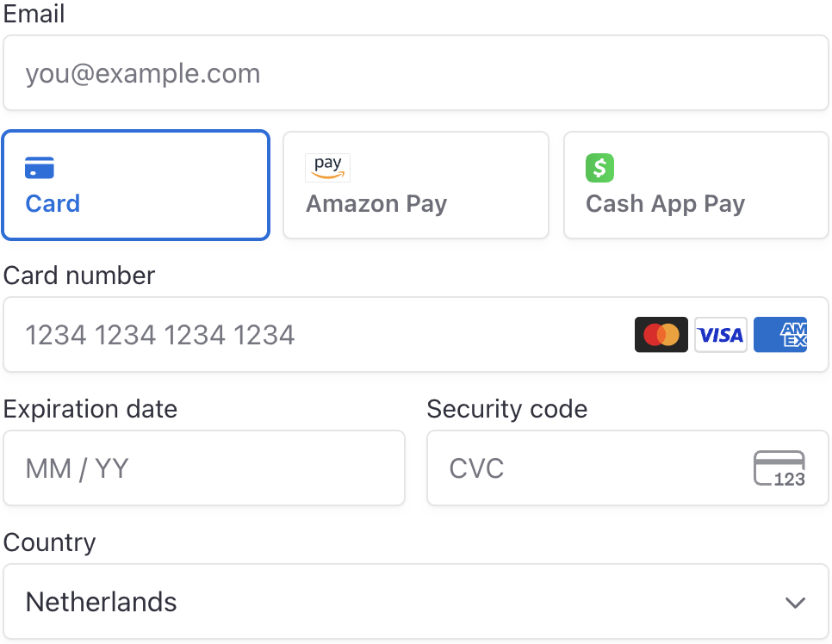
Task: Expand the Country dropdown chevron arrow
Action: pos(795,603)
